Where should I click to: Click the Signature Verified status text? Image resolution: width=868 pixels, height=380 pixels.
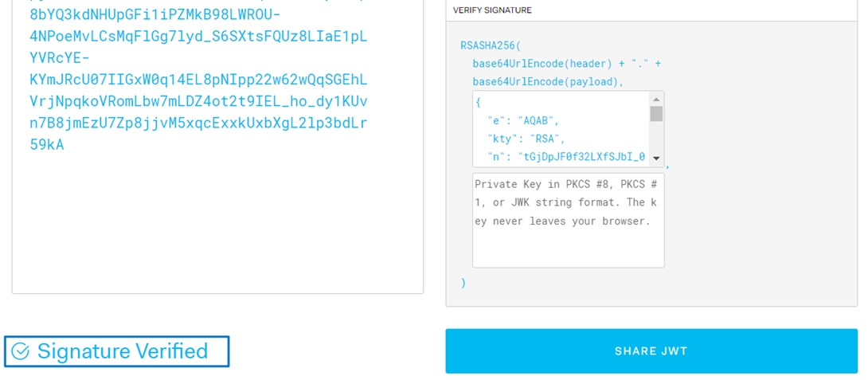click(x=123, y=351)
